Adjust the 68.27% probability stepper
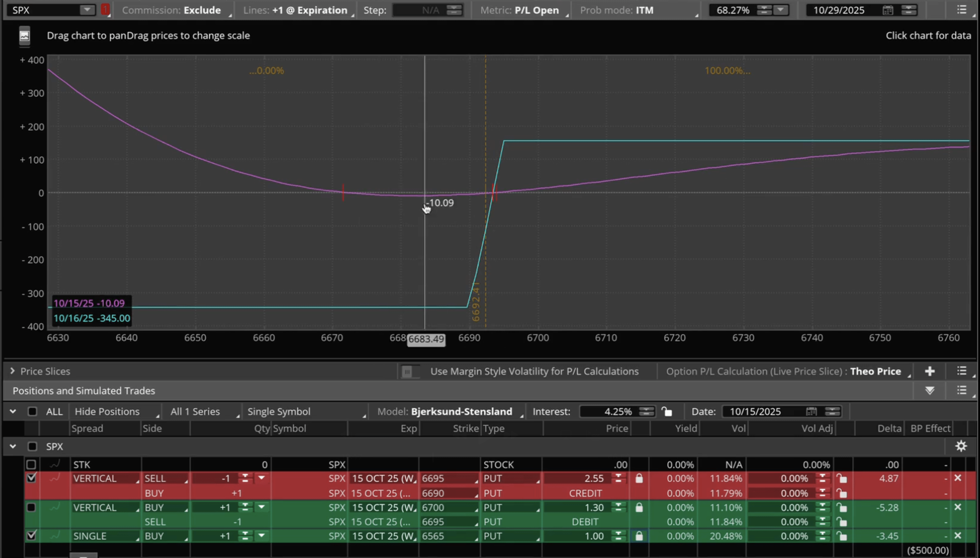This screenshot has height=558, width=980. (x=764, y=10)
